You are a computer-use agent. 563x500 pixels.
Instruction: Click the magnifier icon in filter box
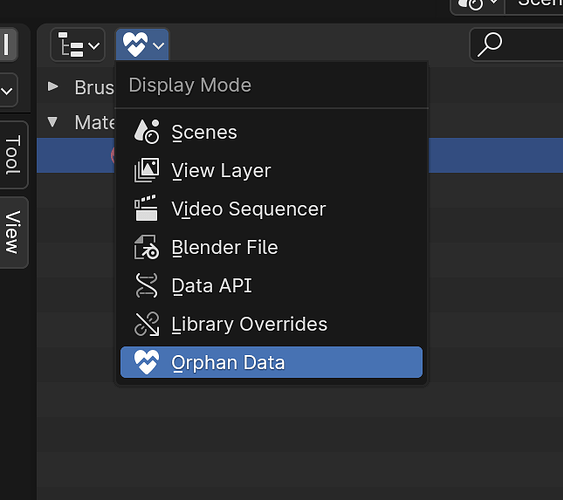point(489,45)
